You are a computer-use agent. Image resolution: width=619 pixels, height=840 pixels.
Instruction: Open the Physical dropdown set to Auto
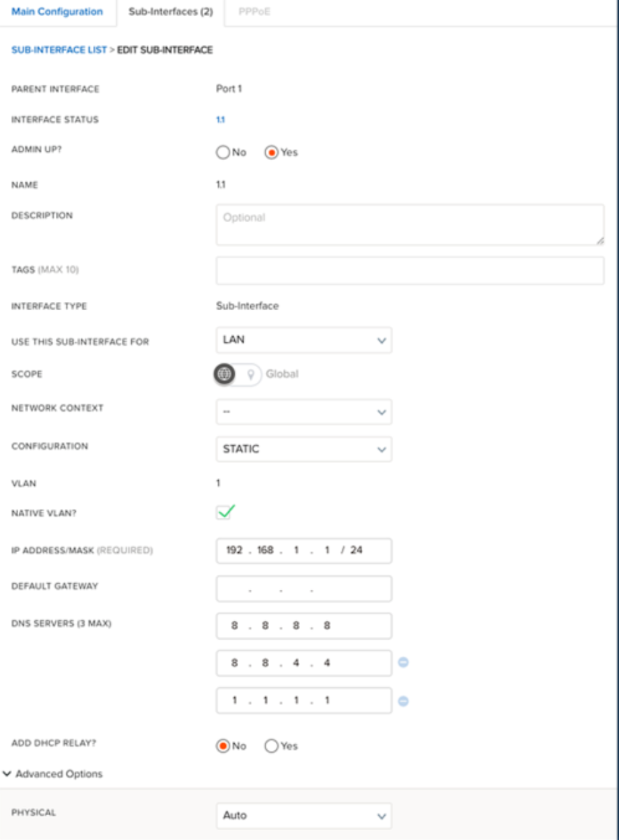pyautogui.click(x=303, y=816)
